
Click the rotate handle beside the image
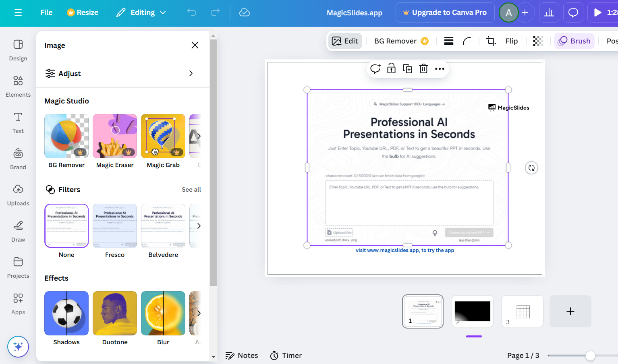(532, 168)
